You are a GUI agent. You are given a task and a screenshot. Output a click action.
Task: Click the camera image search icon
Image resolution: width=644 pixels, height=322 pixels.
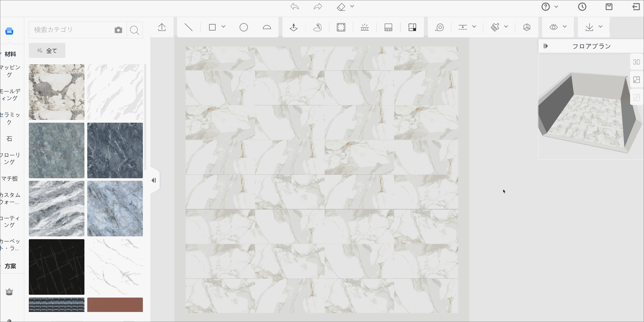118,30
